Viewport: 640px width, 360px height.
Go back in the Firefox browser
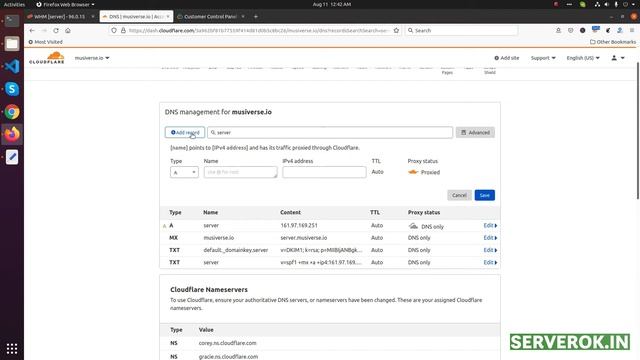[x=32, y=31]
